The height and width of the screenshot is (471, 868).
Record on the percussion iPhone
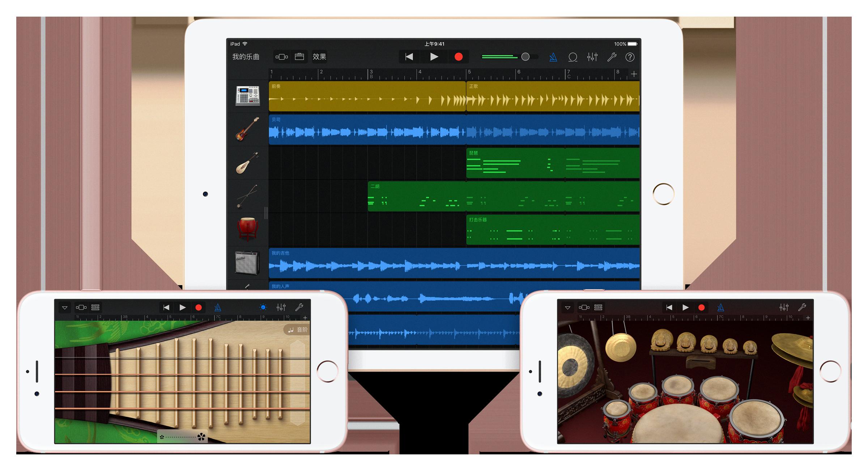(702, 308)
